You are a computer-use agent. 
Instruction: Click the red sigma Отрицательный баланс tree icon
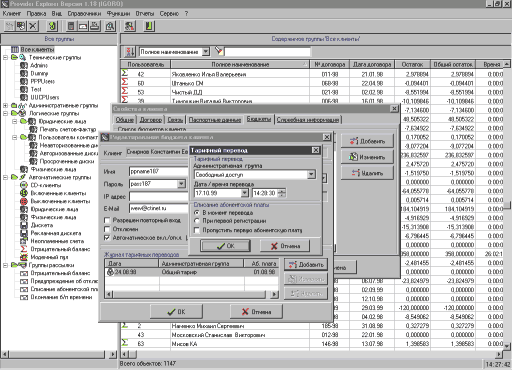click(x=24, y=249)
